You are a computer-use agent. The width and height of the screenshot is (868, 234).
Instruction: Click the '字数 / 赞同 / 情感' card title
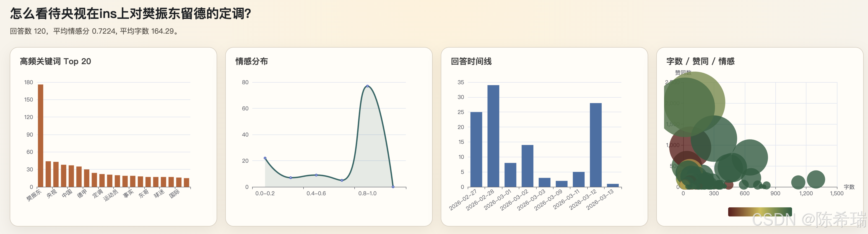click(x=701, y=61)
